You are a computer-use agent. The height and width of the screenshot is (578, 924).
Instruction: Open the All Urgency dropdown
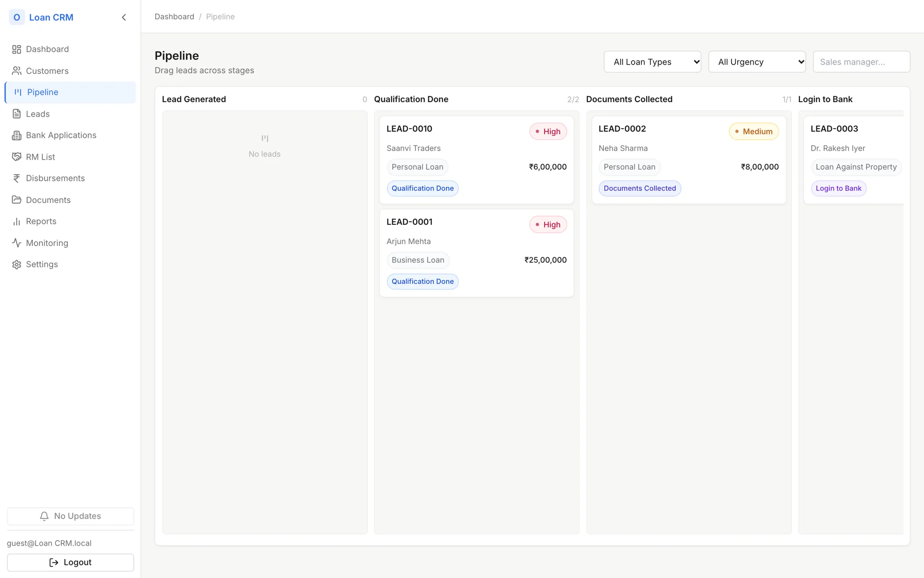point(757,61)
